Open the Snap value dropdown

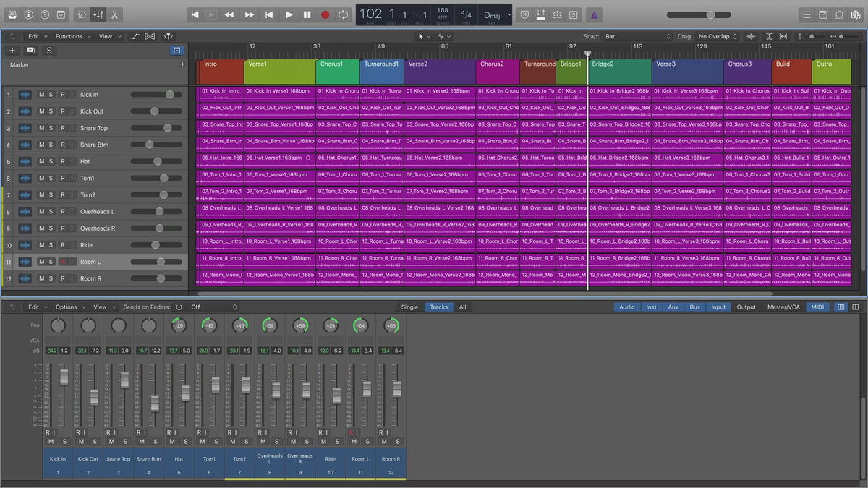coord(637,36)
